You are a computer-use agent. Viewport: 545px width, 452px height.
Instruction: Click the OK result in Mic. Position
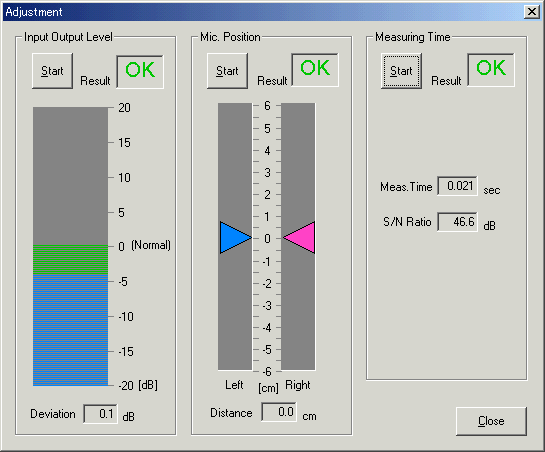tap(315, 70)
